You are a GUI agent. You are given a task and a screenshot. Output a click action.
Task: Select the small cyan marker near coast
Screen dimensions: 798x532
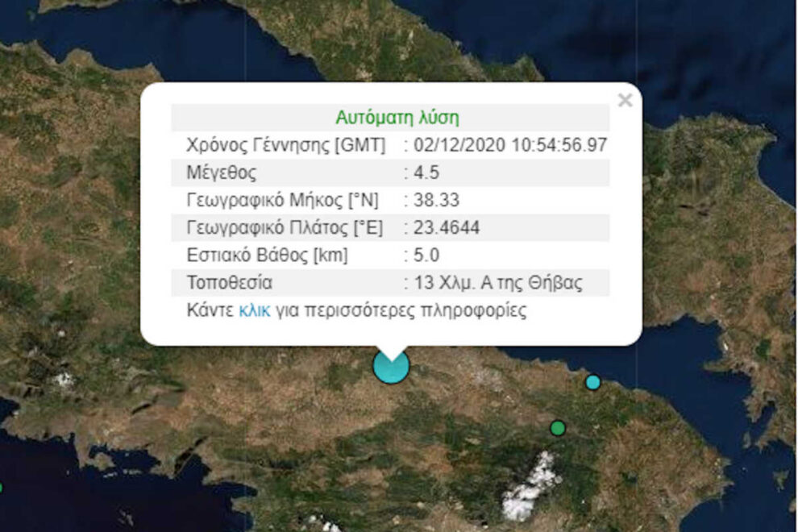point(593,382)
